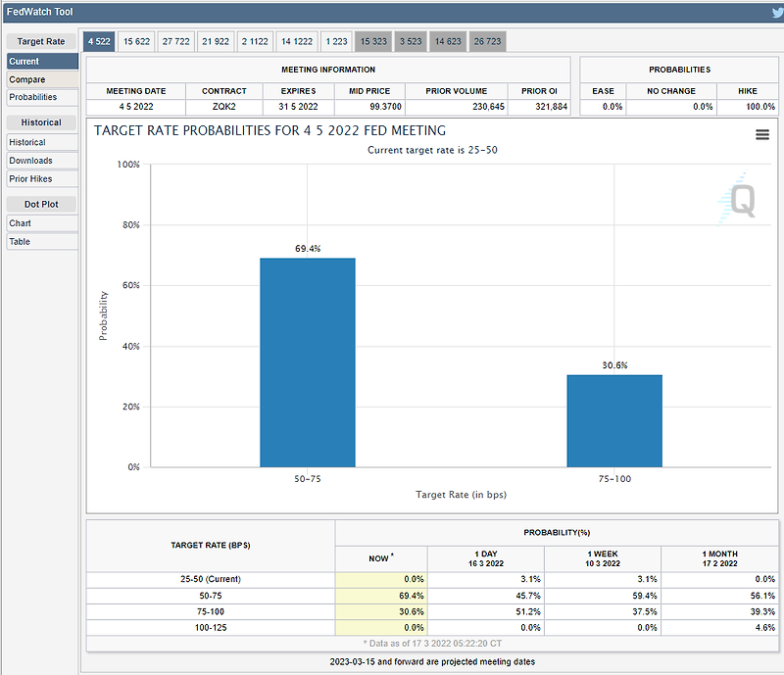Select the 15 622 meeting tab
The width and height of the screenshot is (784, 675).
click(136, 41)
